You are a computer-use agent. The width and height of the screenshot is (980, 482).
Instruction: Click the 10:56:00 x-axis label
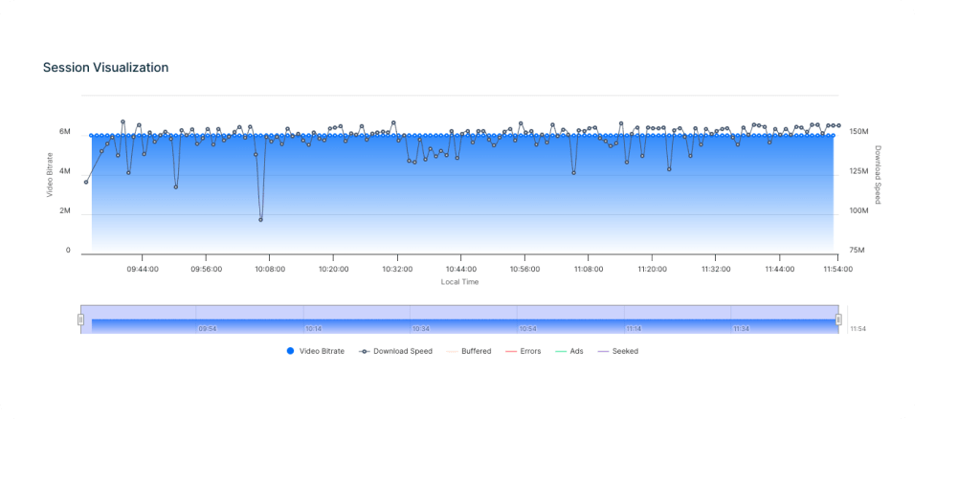click(525, 269)
